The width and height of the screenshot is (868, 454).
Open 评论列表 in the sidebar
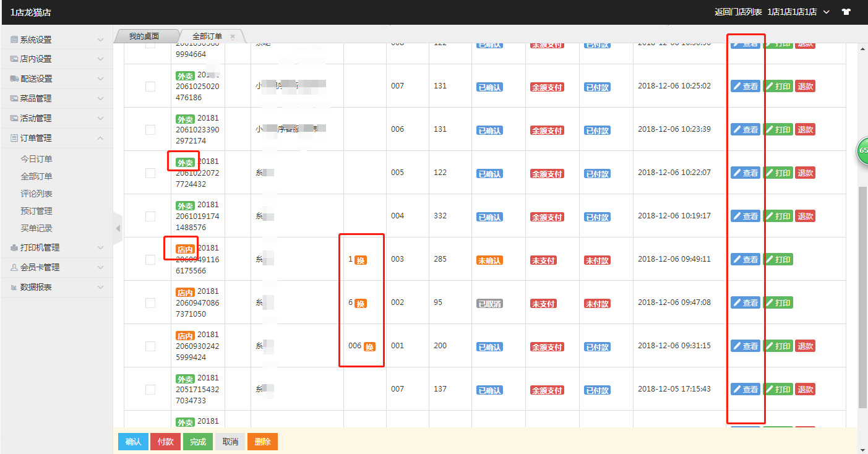pos(37,194)
